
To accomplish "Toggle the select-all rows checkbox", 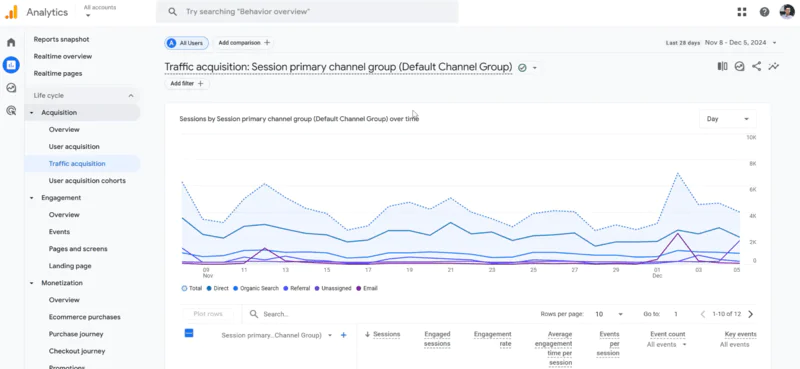I will pyautogui.click(x=189, y=333).
